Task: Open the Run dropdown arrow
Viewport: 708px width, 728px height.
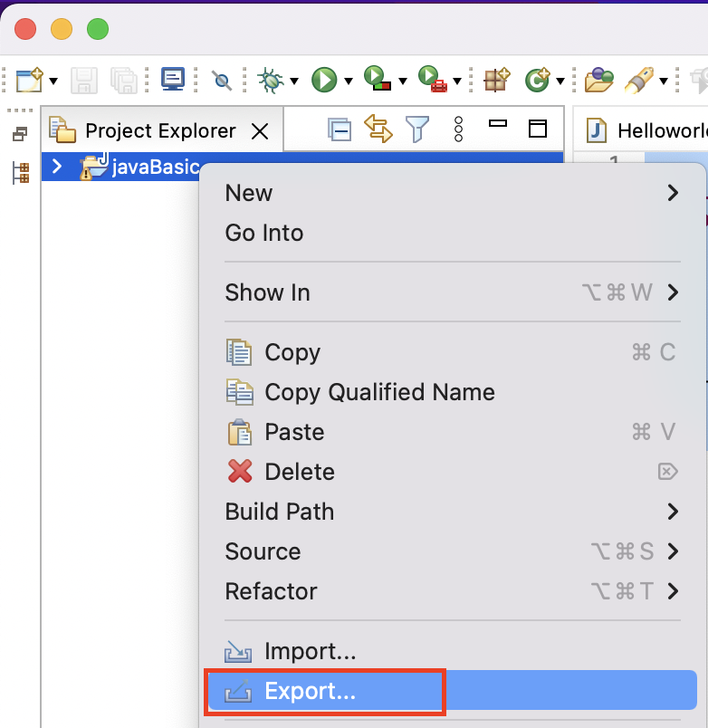Action: pos(349,81)
